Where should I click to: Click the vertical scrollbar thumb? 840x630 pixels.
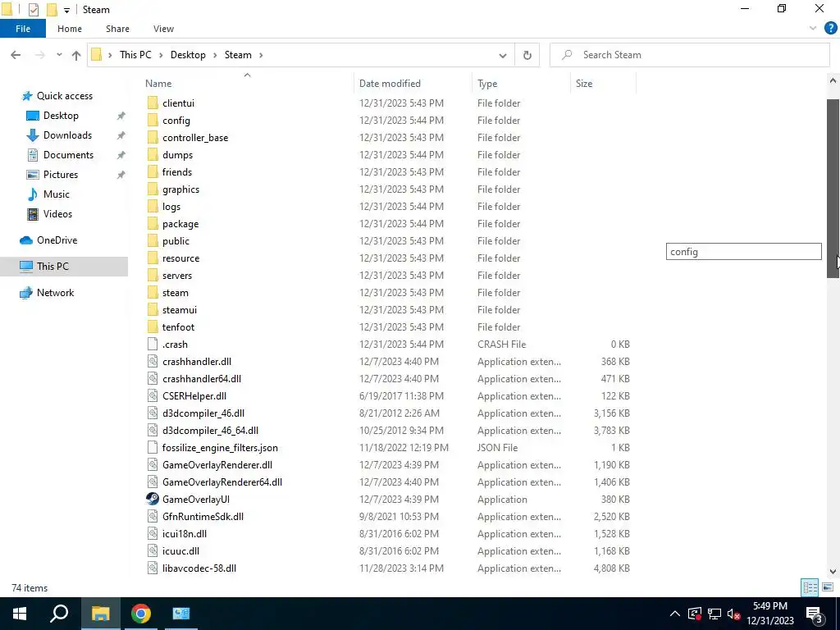(833, 188)
